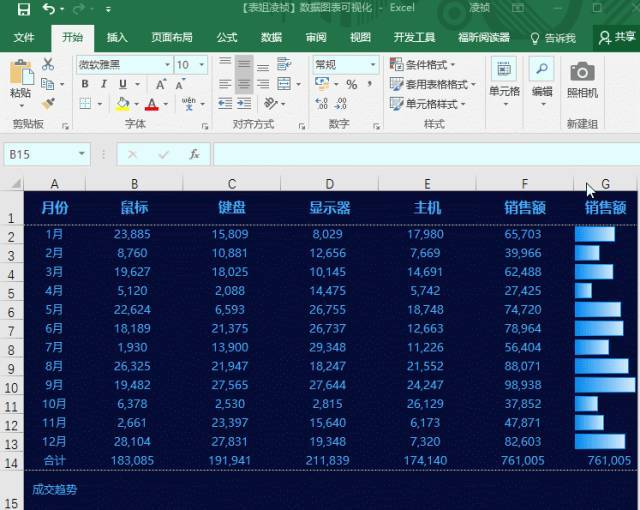Save the workbook with the disk icon

[x=24, y=9]
